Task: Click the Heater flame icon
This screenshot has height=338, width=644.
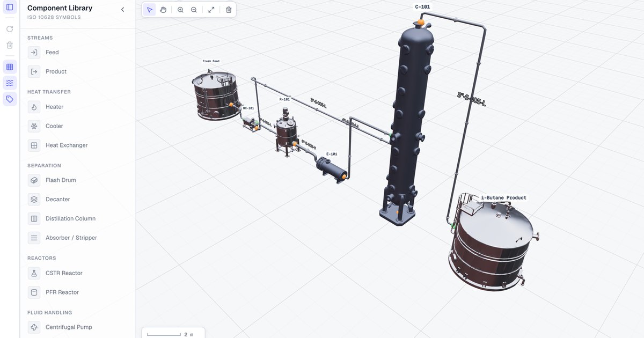Action: (34, 107)
